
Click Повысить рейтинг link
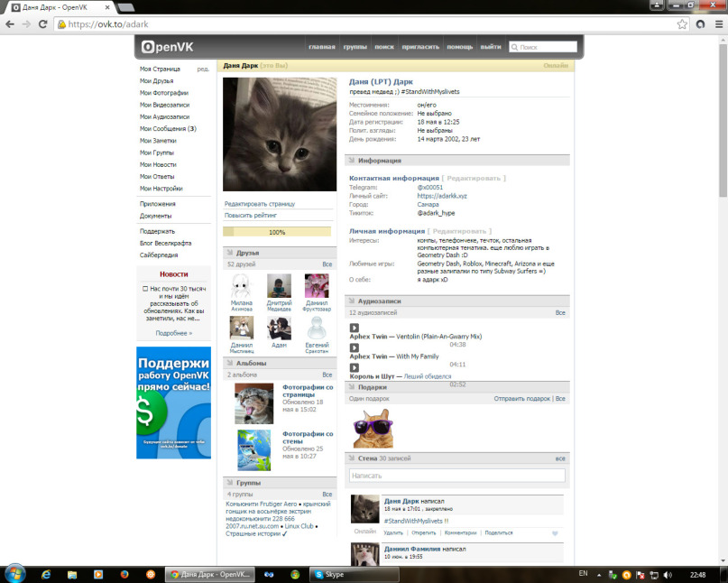251,216
